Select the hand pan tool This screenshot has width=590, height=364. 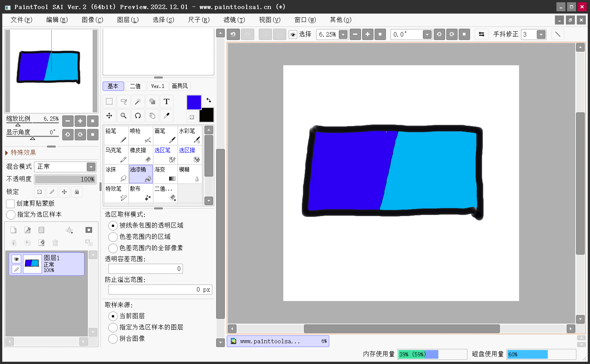click(152, 116)
